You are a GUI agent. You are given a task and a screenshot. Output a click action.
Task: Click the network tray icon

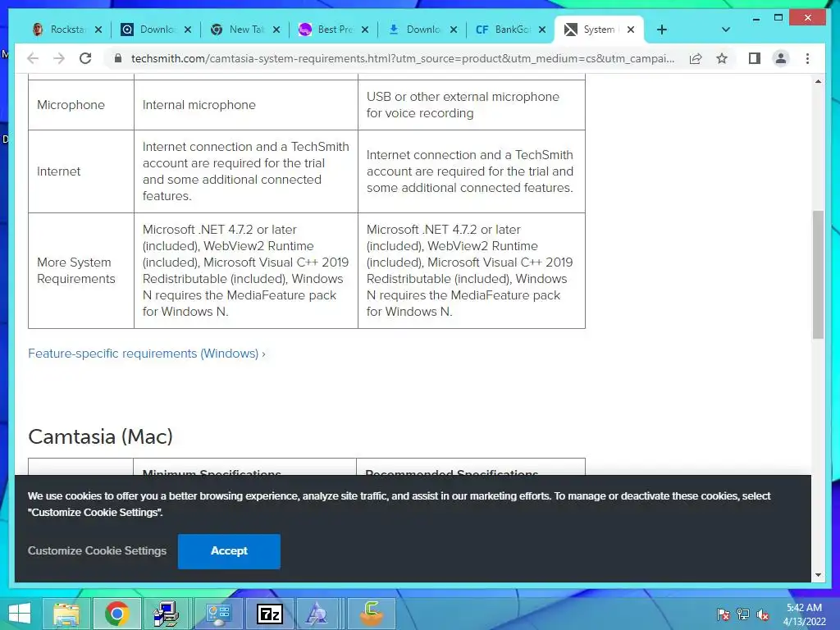pos(743,614)
